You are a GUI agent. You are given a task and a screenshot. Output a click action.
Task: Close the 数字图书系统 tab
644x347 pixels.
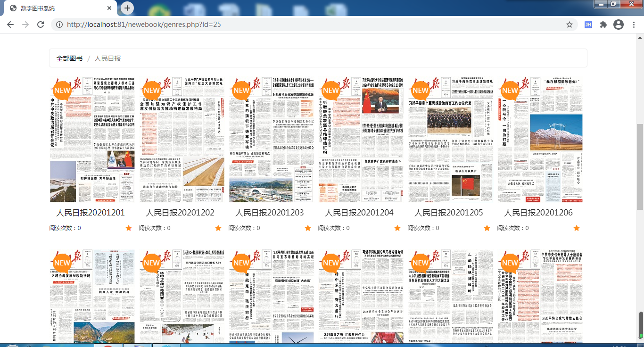pos(110,8)
